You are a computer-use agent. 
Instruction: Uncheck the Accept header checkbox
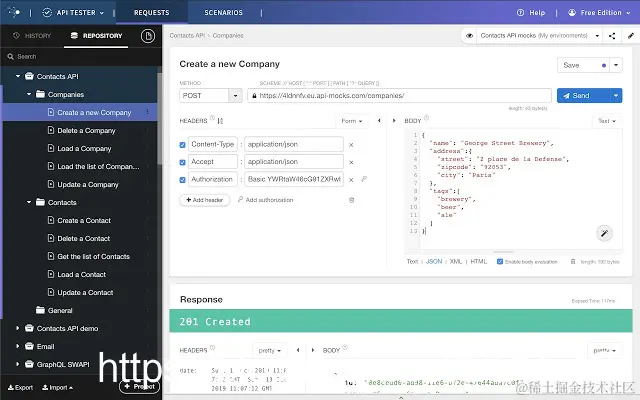pos(182,162)
